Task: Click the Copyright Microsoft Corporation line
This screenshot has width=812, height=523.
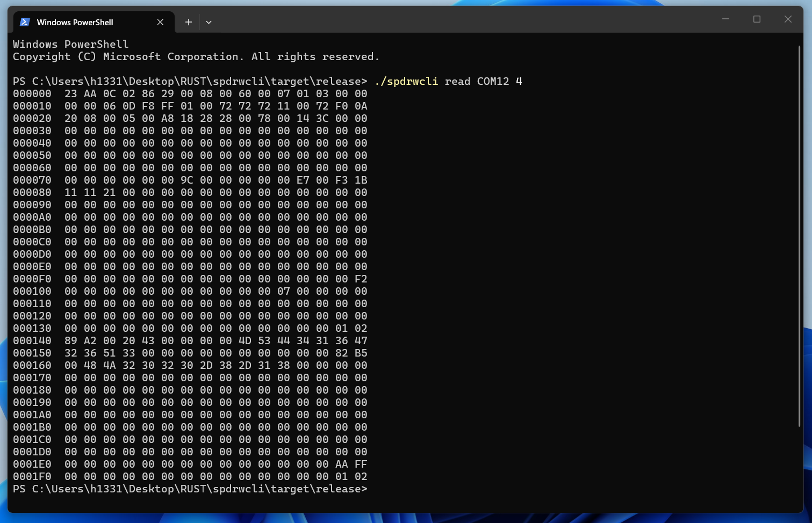Action: click(x=196, y=56)
